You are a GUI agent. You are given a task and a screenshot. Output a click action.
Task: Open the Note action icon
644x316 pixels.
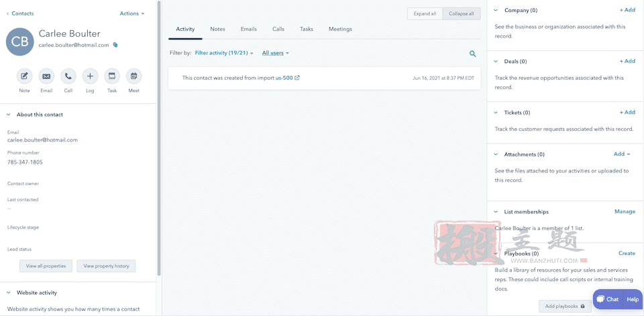tap(25, 76)
